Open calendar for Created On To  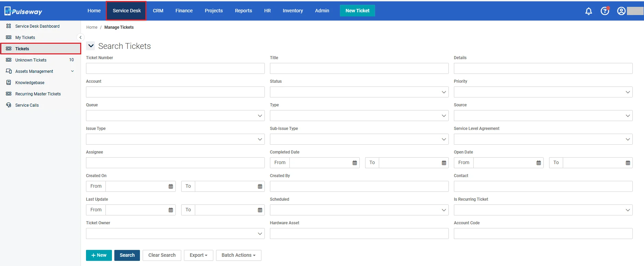click(x=260, y=186)
